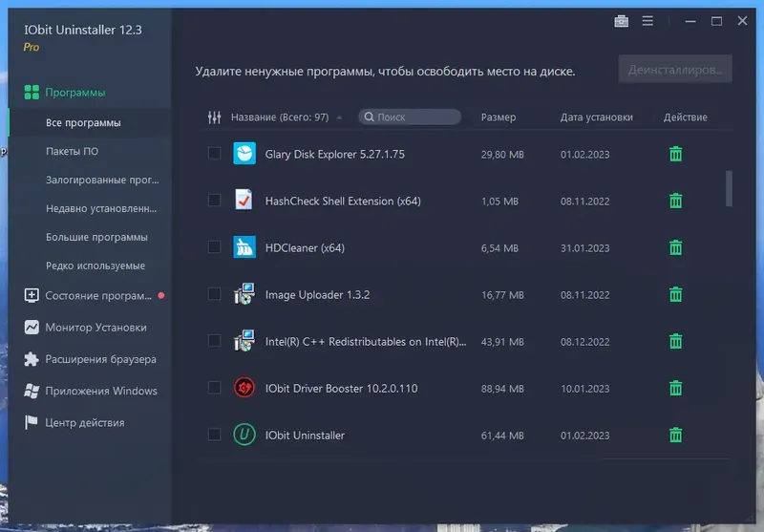
Task: Click the Image Uploader app icon
Action: coord(244,294)
